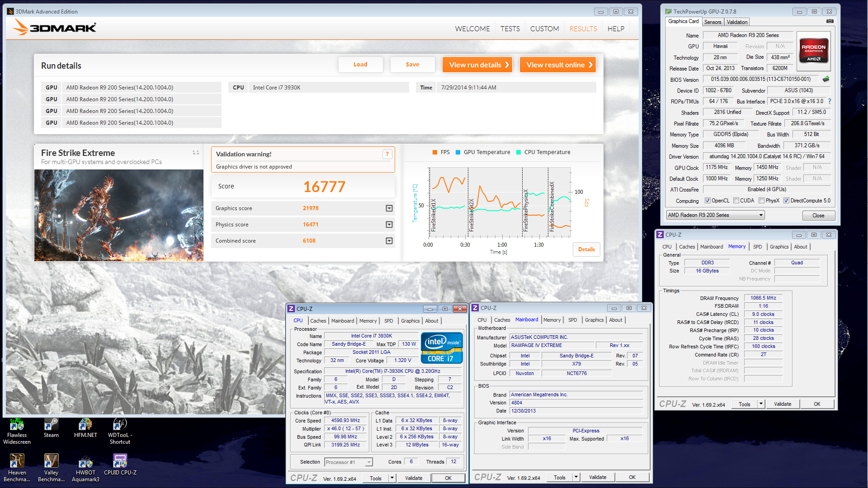Open the HELP section in 3DMark

tap(616, 28)
